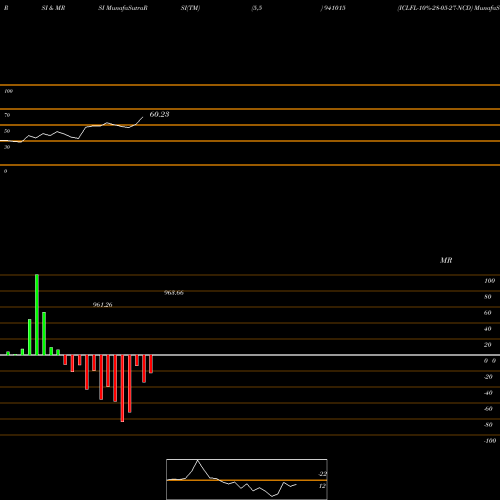This screenshot has width=500, height=500.
Task: Click the 941015 code in the header
Action: [334, 8]
